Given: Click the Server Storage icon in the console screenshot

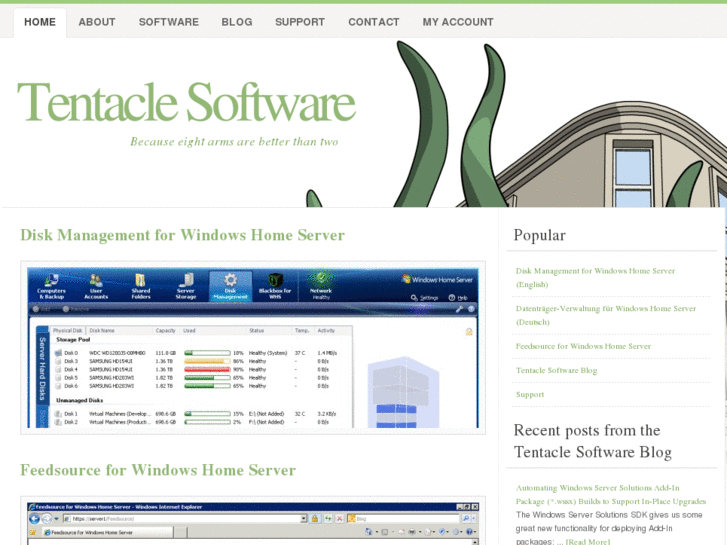Looking at the screenshot, I should pyautogui.click(x=185, y=286).
